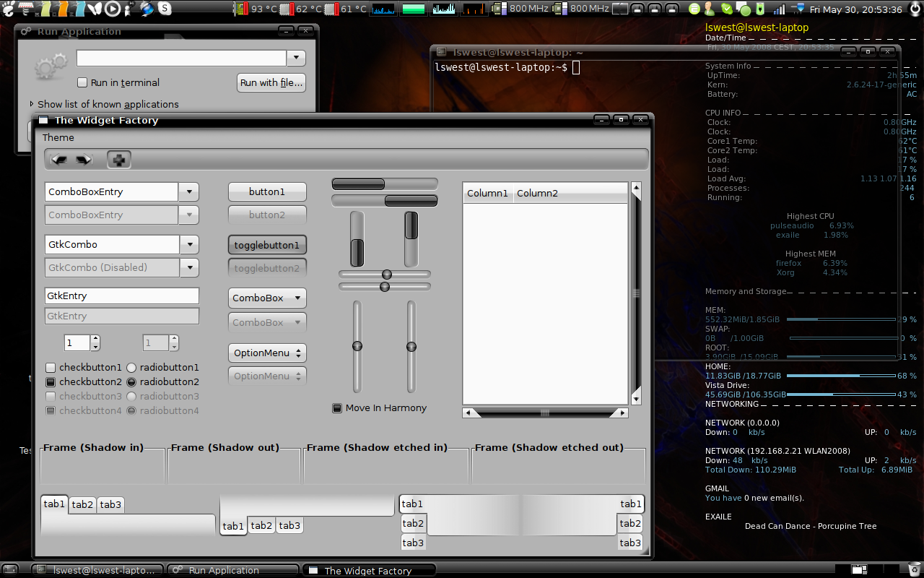Switch to tab2 in top-tabbed notebook
The image size is (924, 578).
pyautogui.click(x=82, y=504)
